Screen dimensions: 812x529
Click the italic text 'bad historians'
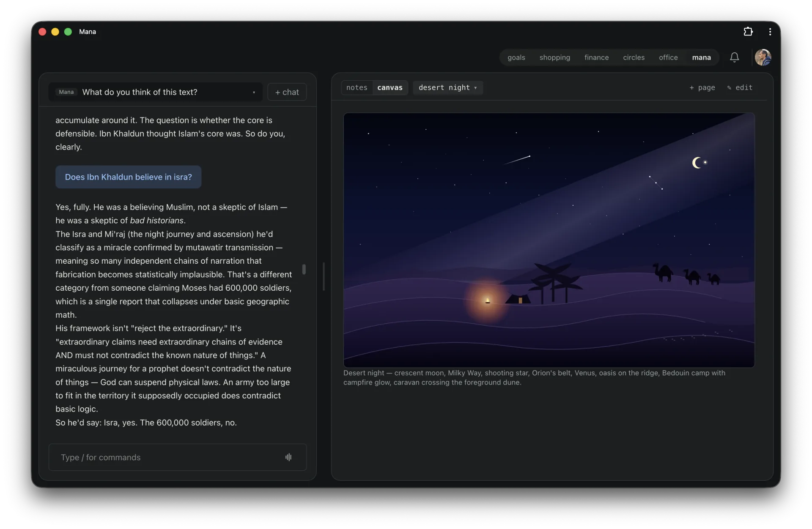(156, 221)
